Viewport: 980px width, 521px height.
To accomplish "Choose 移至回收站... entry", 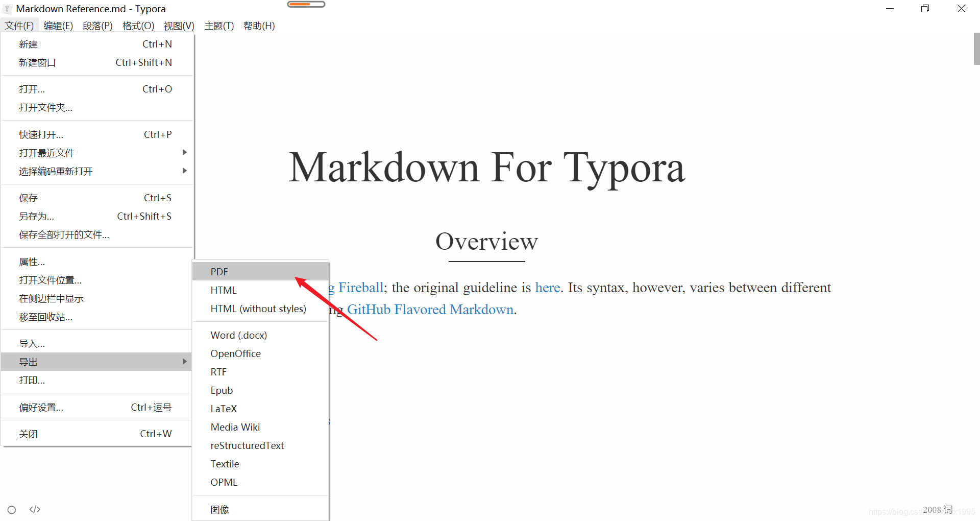I will (x=97, y=317).
